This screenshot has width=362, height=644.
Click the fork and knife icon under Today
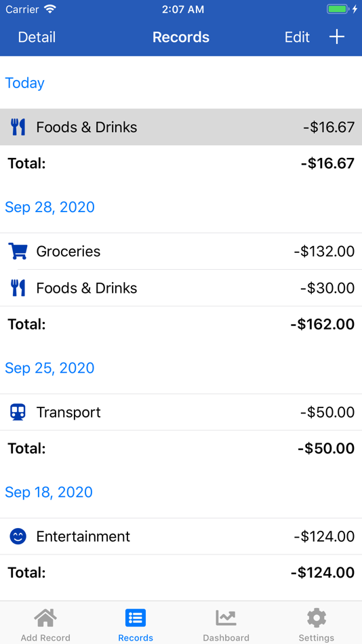(18, 127)
